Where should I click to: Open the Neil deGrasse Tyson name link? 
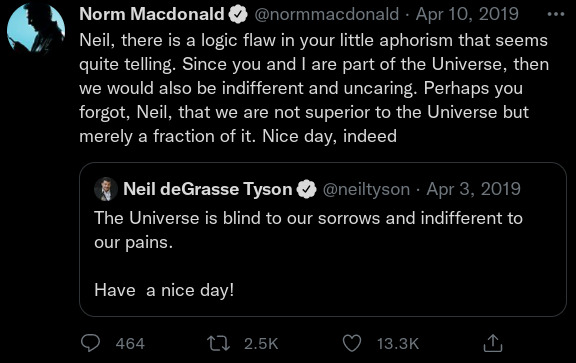pyautogui.click(x=208, y=189)
